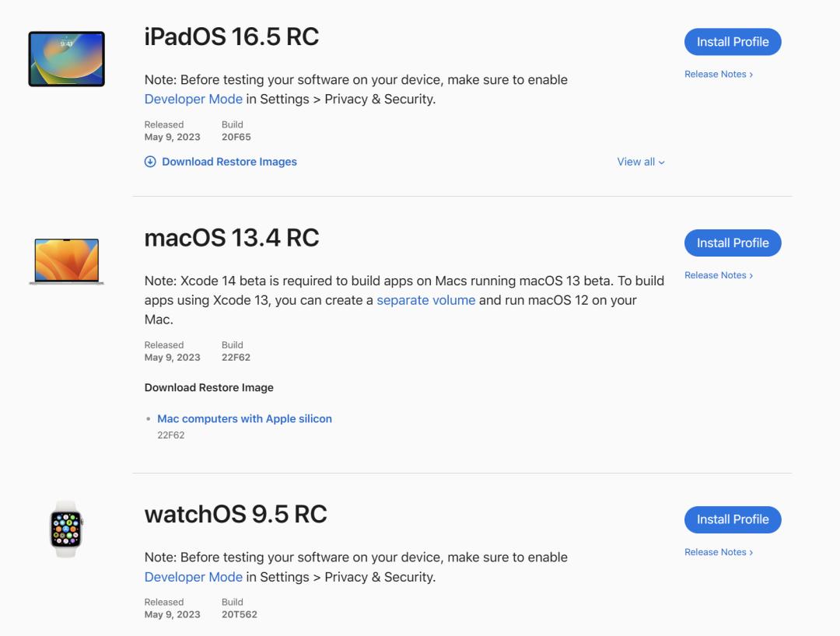Open Release Notes for watchOS 9.5 RC
The height and width of the screenshot is (636, 840).
(x=718, y=552)
